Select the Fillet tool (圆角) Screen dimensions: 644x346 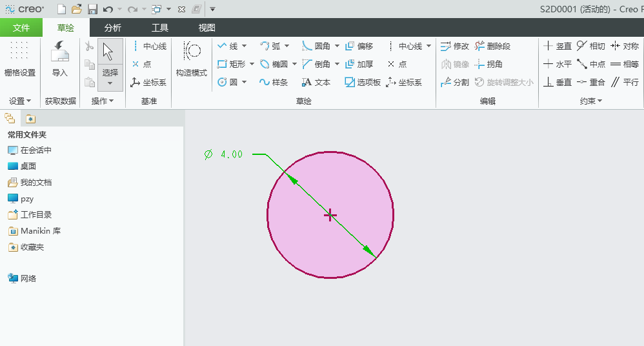(316, 46)
